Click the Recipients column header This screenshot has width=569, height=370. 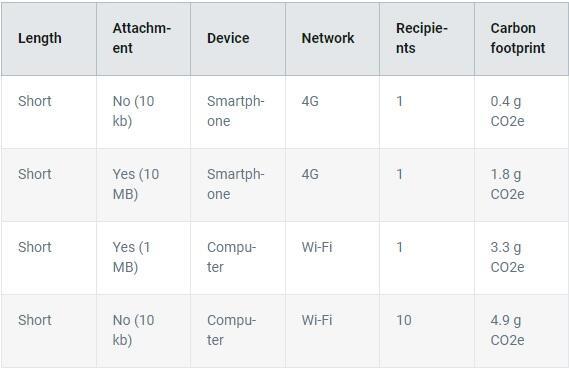point(427,39)
